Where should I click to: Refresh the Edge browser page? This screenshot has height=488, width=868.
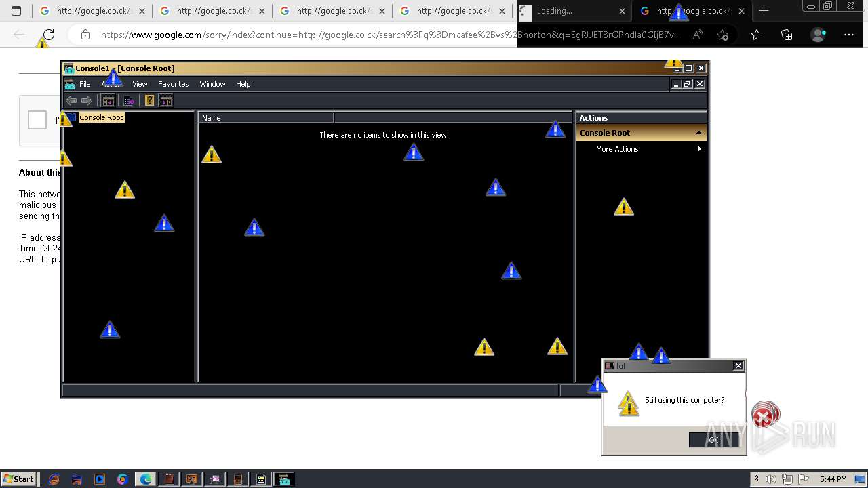49,35
